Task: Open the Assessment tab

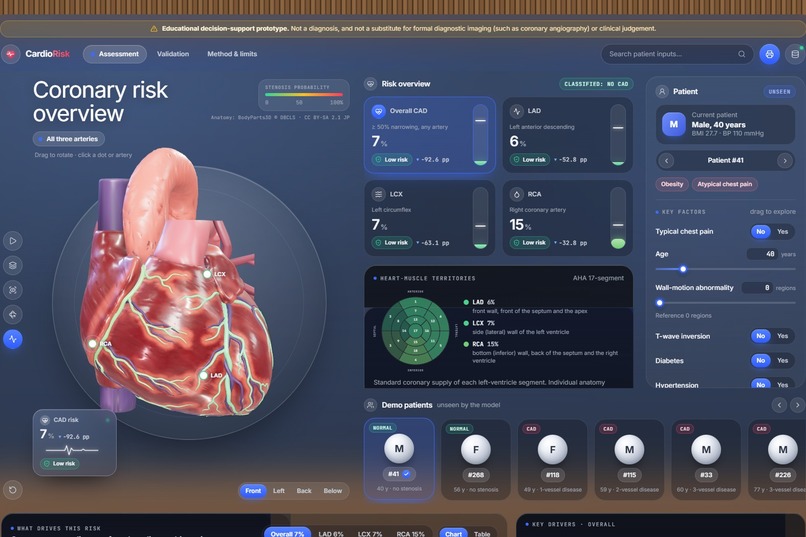Action: (115, 54)
